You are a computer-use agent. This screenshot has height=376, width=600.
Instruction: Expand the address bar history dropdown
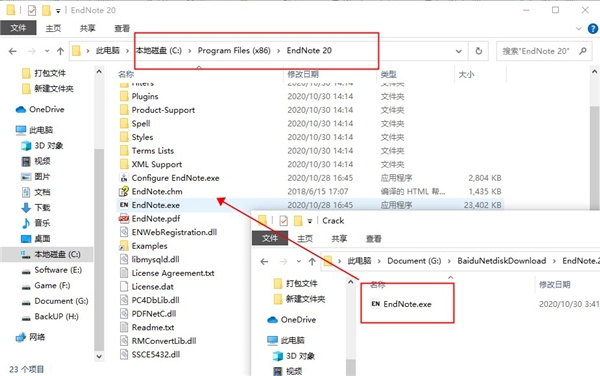pyautogui.click(x=458, y=51)
